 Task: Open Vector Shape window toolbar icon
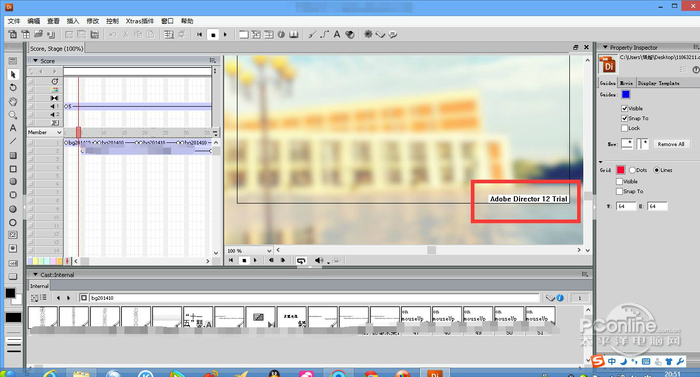pos(325,34)
